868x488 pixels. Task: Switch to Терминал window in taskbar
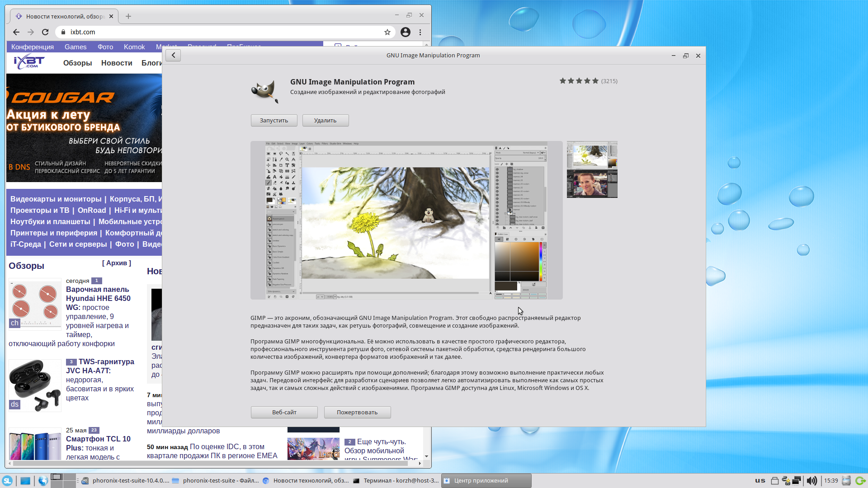tap(396, 480)
